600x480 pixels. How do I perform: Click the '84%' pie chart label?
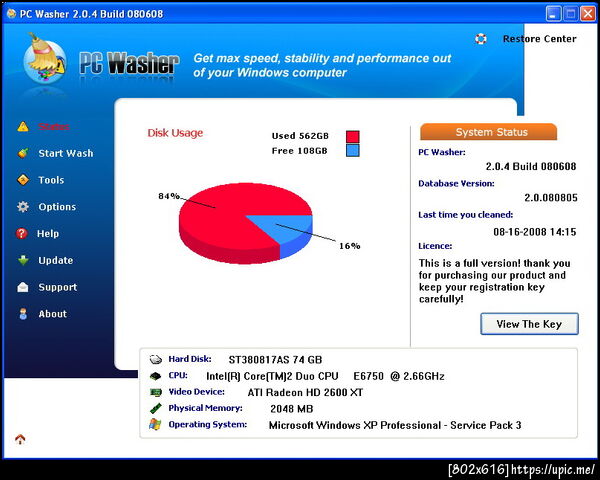pos(169,196)
